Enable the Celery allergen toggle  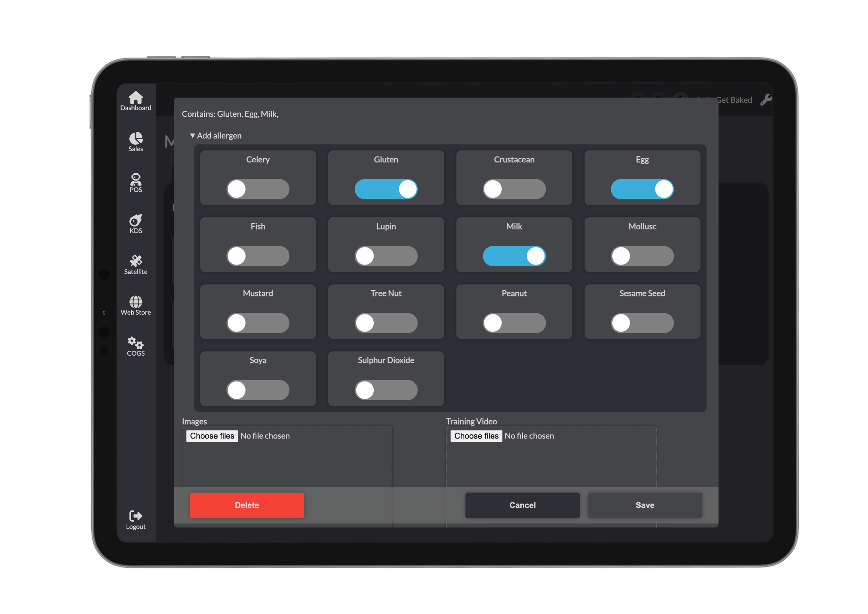[x=258, y=189]
